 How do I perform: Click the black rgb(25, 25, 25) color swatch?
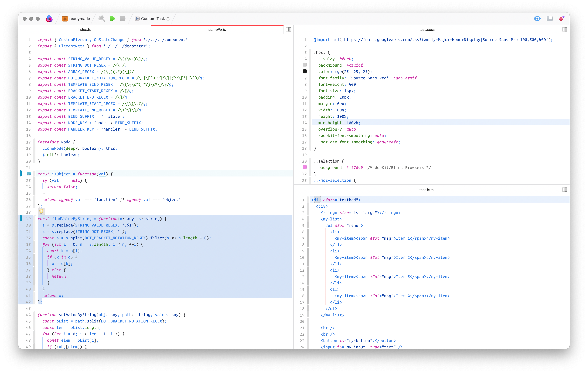[x=305, y=71]
